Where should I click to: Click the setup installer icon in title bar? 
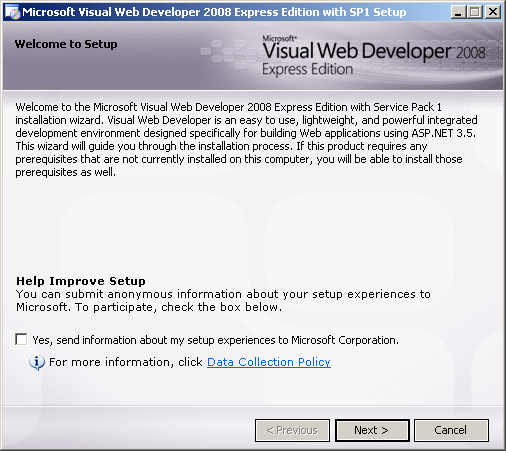12,13
